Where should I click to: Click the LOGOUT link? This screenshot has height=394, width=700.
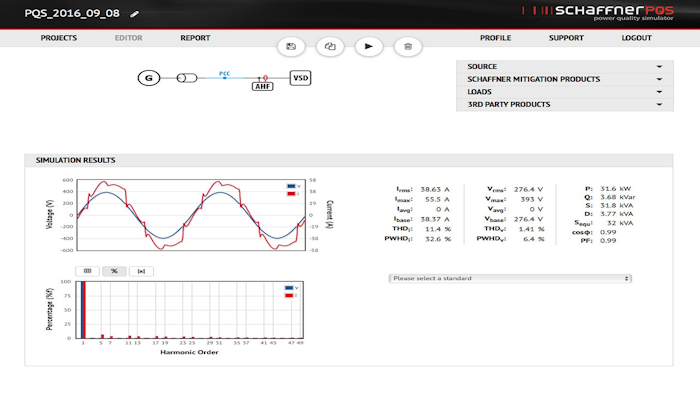[x=637, y=38]
